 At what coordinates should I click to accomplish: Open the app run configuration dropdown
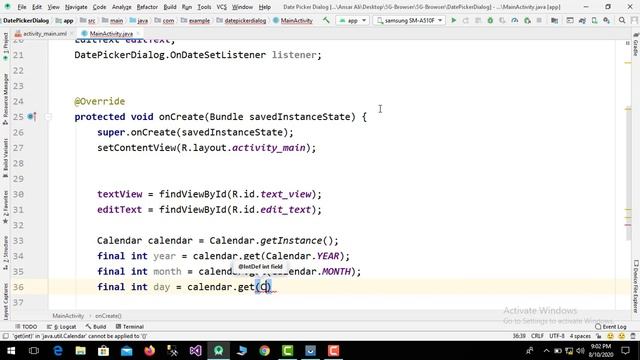click(x=352, y=20)
